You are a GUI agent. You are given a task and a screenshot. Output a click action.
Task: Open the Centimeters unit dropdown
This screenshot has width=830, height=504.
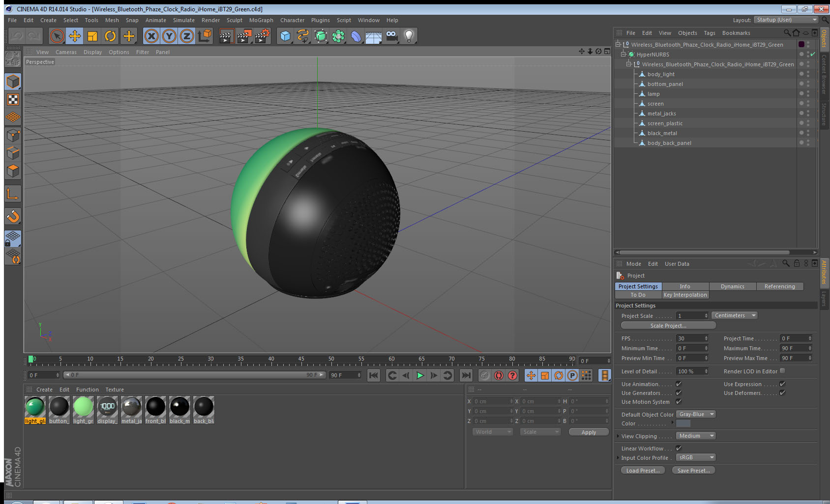coord(735,315)
